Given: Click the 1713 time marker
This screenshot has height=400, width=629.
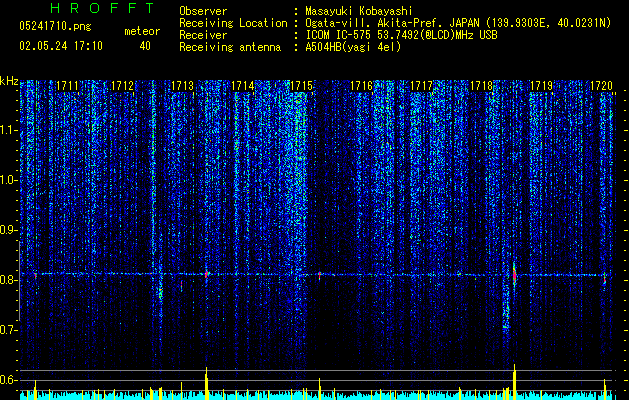Looking at the screenshot, I should (x=183, y=85).
